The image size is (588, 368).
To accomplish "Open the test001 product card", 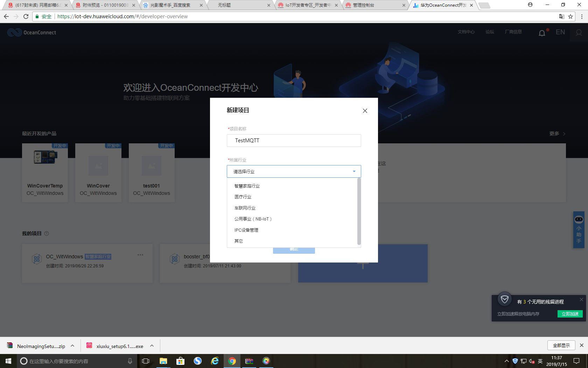I will [x=152, y=172].
